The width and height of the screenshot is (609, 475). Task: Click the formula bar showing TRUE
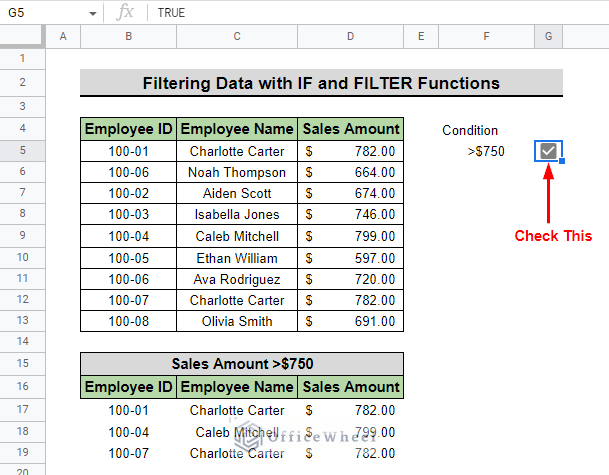[377, 12]
